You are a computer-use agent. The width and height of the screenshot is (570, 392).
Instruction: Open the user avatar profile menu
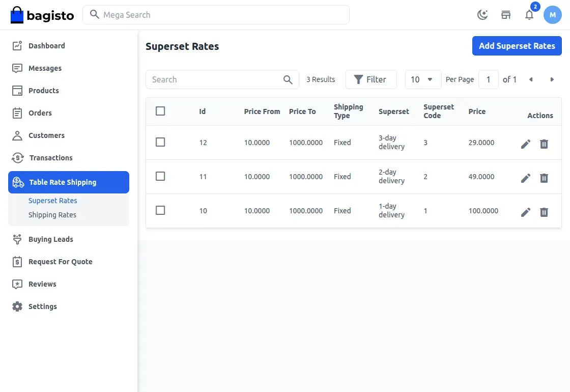pyautogui.click(x=553, y=15)
